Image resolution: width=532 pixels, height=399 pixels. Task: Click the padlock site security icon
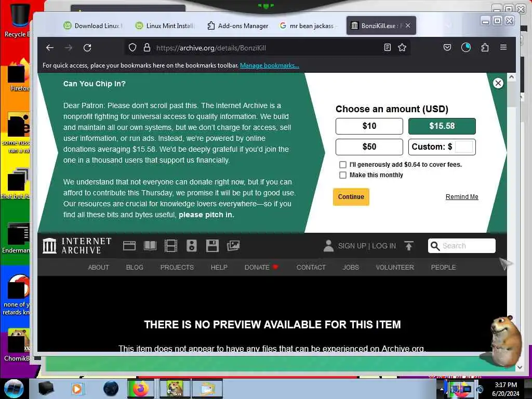[147, 47]
